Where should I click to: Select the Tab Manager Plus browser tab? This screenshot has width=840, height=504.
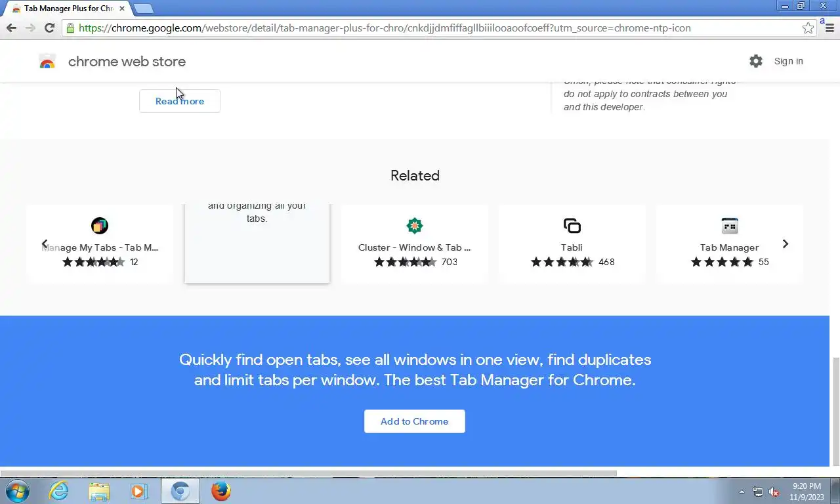click(68, 9)
